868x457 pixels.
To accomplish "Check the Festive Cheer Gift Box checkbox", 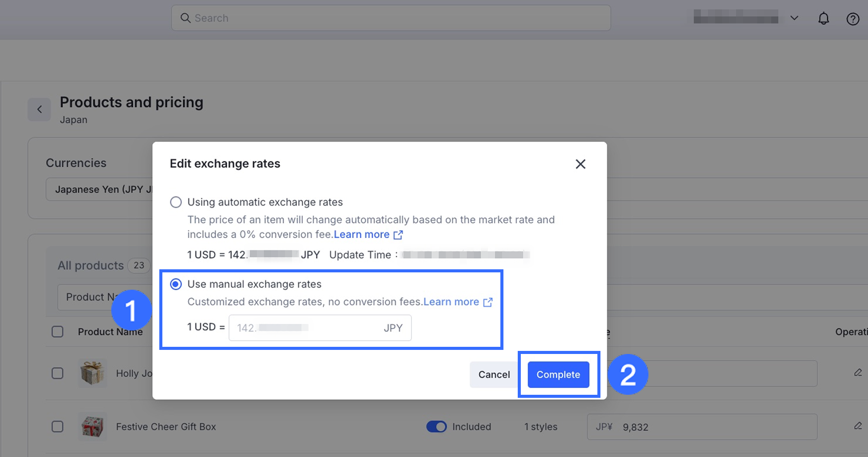I will tap(58, 426).
